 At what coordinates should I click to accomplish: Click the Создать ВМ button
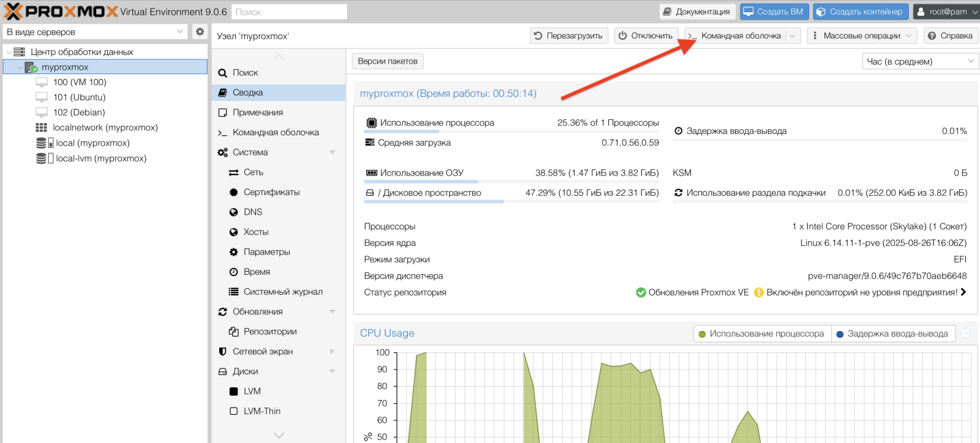coord(775,12)
